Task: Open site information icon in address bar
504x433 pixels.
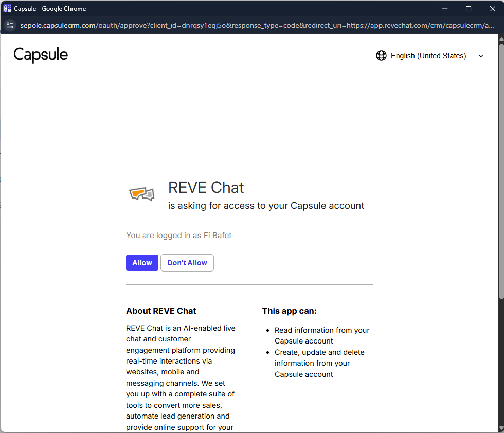Action: coord(10,25)
